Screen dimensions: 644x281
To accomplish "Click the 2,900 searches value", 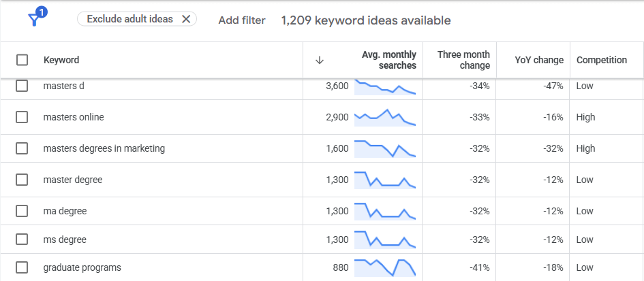I will pyautogui.click(x=337, y=117).
